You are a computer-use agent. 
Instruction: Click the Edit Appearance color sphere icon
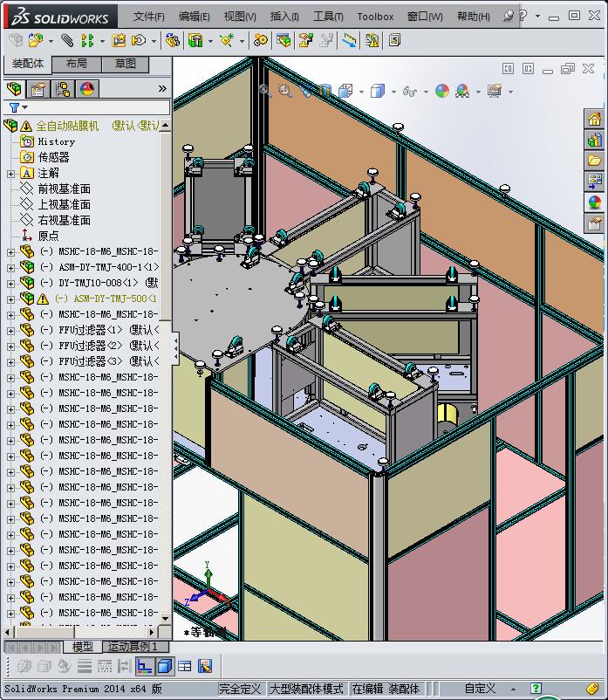(x=441, y=91)
